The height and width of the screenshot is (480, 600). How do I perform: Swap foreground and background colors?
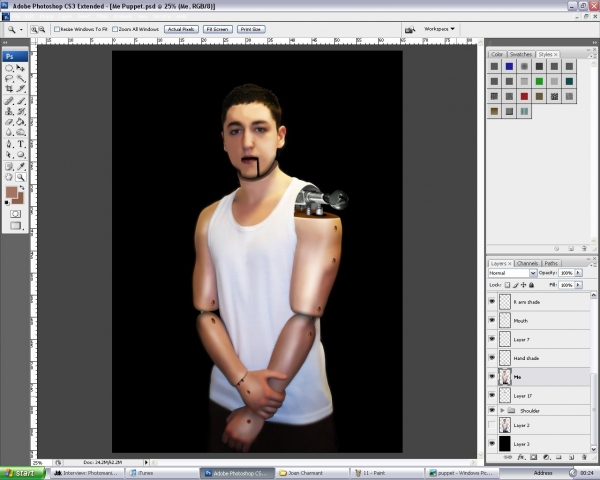point(22,188)
